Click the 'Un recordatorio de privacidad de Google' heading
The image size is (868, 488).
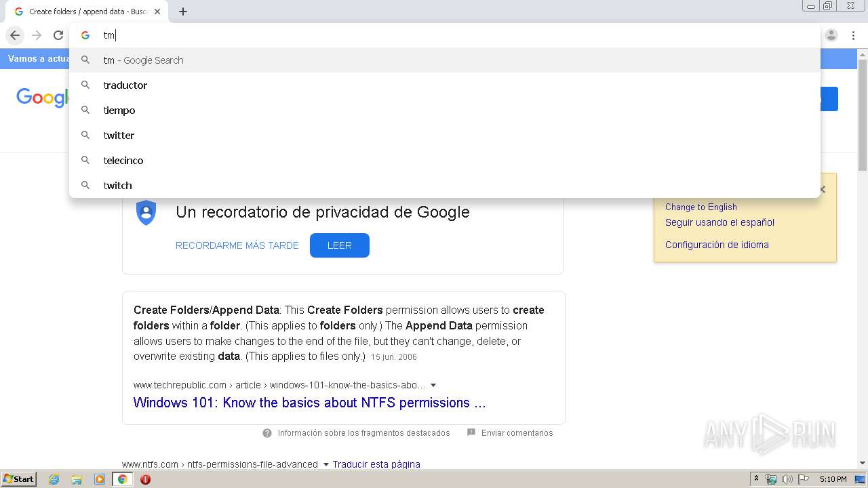[323, 211]
